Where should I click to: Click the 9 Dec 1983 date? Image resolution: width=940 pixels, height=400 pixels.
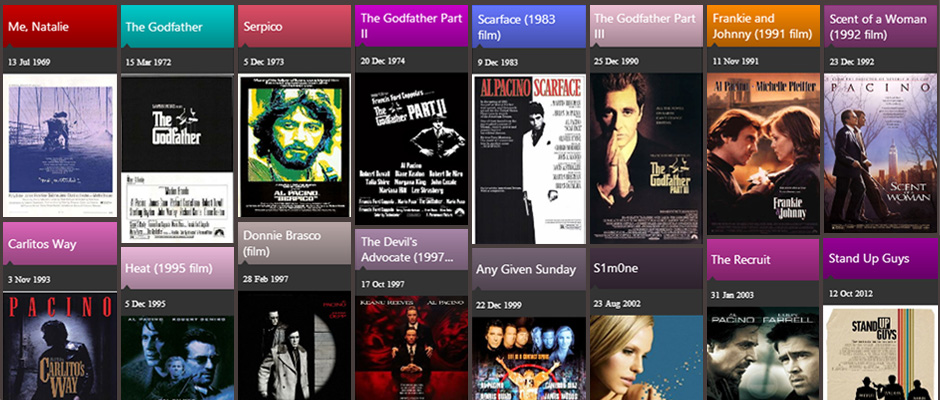499,62
